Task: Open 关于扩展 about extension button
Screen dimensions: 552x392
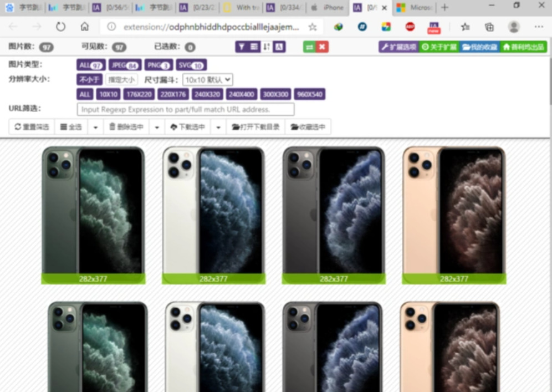Action: [439, 47]
